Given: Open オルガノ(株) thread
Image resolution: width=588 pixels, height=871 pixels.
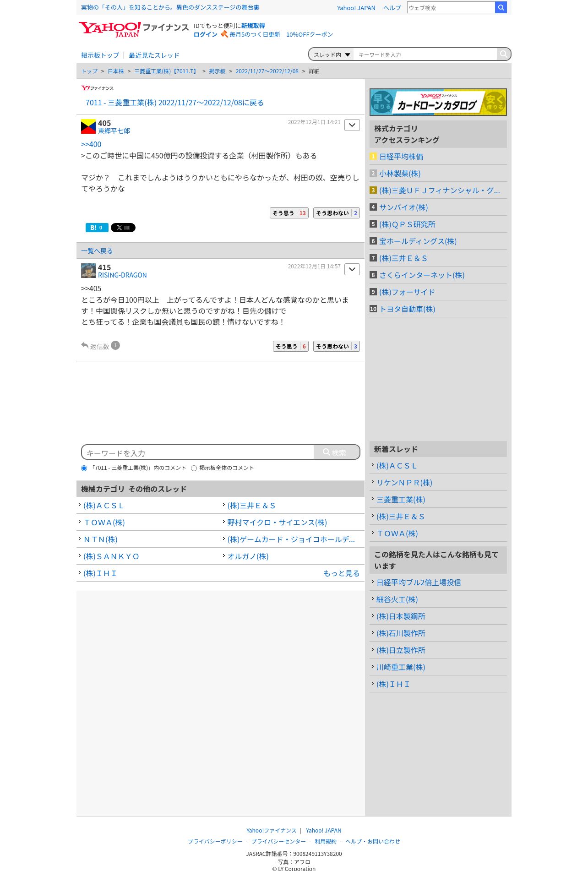Looking at the screenshot, I should point(248,556).
